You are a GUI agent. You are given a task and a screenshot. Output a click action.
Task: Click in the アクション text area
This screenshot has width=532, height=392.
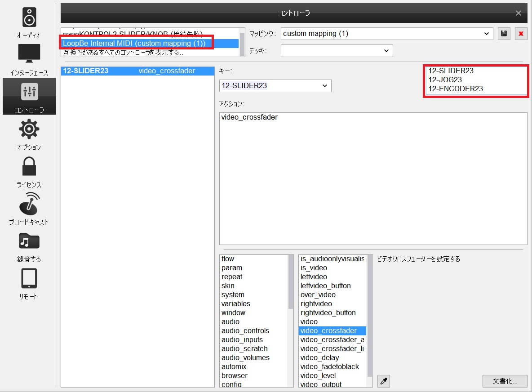(373, 178)
